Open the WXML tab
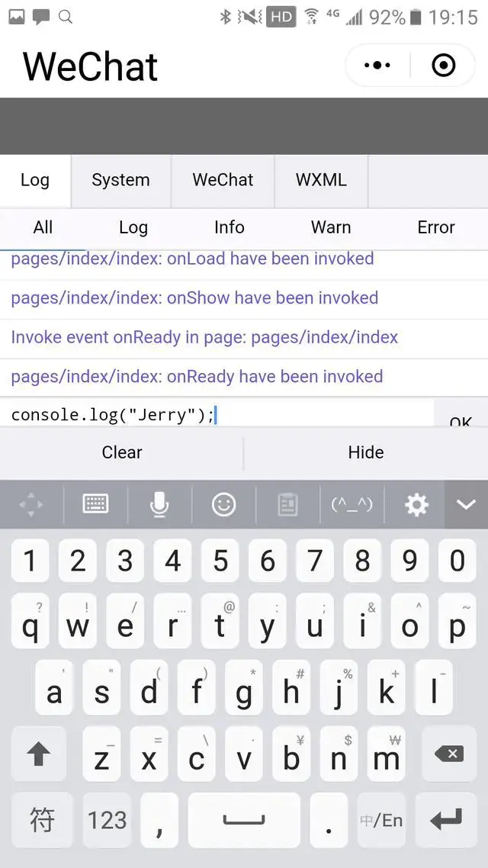Viewport: 488px width, 868px height. 321,180
